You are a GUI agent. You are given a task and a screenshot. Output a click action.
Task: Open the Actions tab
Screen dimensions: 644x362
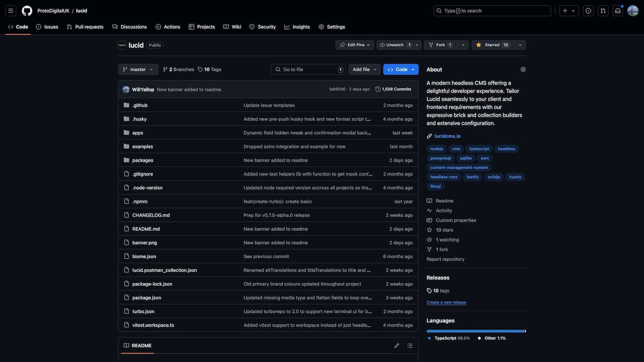[168, 27]
